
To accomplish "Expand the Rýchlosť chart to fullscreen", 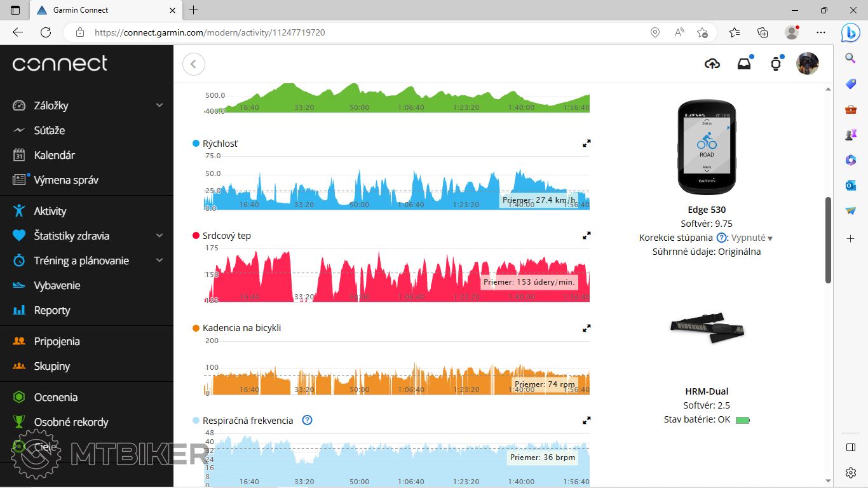I will tap(587, 144).
